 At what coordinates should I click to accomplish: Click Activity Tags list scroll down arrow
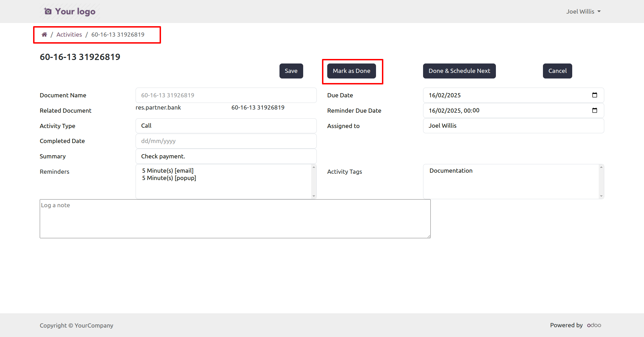tap(601, 196)
